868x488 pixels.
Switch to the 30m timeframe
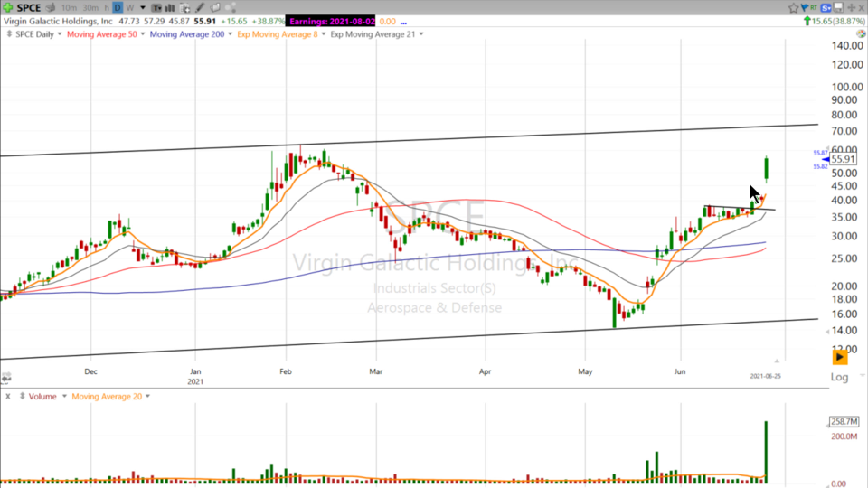tap(90, 8)
